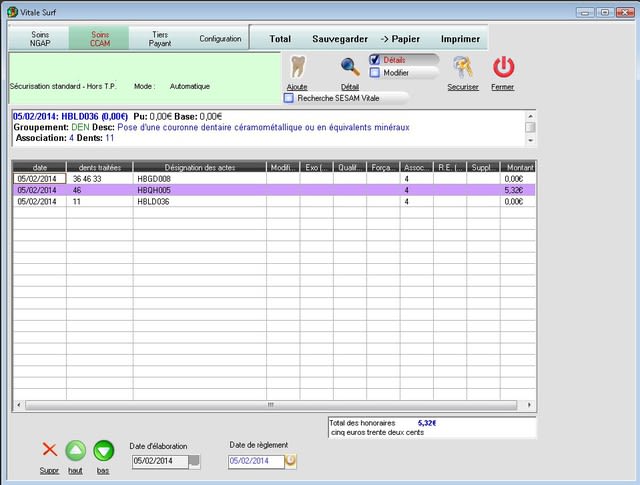
Task: Click the table's horizontal scrollbar
Action: pyautogui.click(x=268, y=405)
